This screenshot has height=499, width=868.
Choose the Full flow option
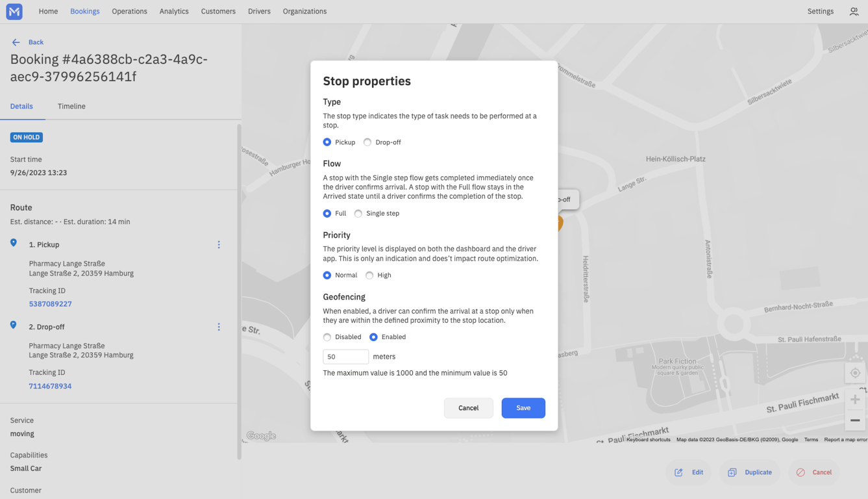[x=327, y=213]
